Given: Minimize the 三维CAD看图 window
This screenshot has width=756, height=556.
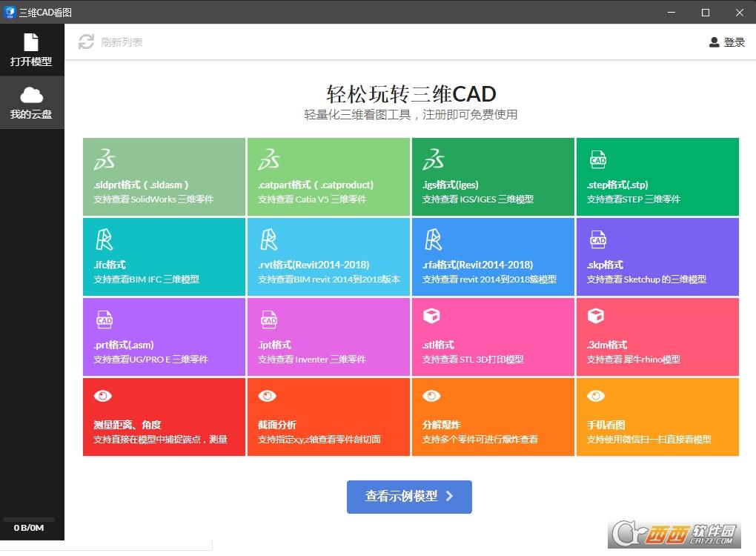Looking at the screenshot, I should [672, 12].
